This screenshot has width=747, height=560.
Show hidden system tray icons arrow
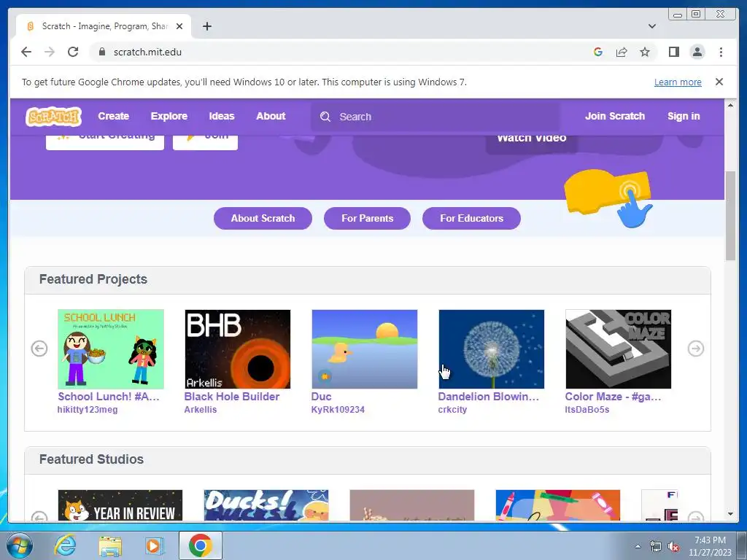point(638,546)
